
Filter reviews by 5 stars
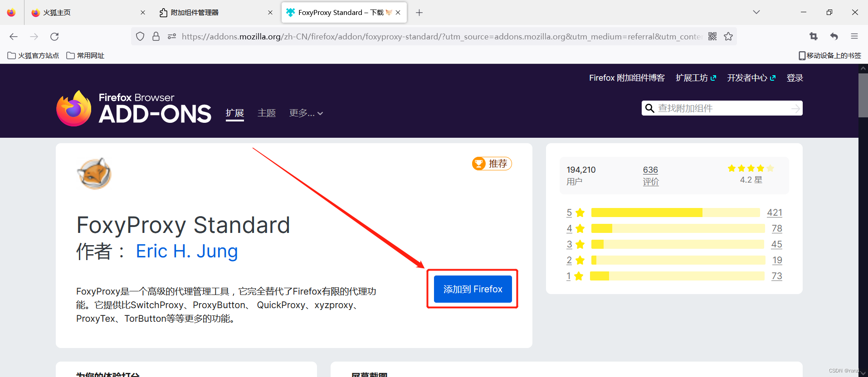(575, 213)
